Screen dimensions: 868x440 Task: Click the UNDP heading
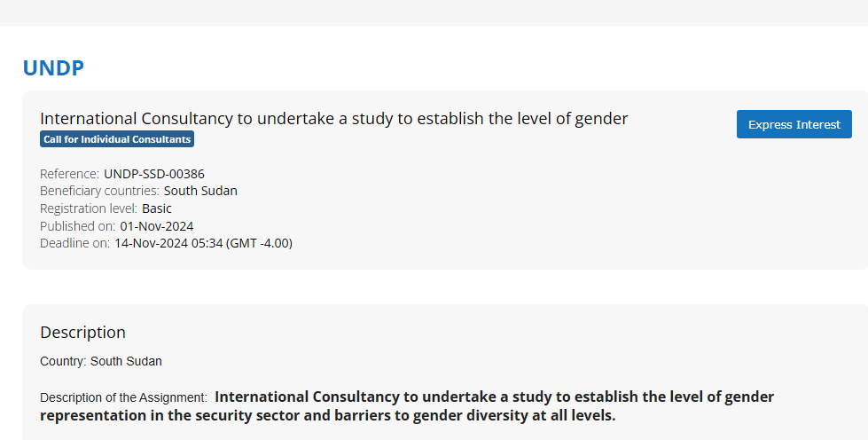click(x=53, y=68)
